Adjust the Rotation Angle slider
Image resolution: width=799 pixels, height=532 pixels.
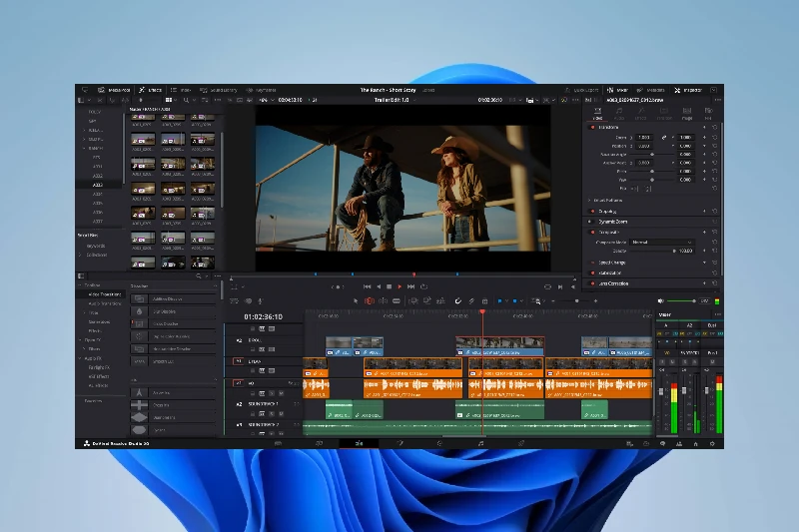[652, 155]
